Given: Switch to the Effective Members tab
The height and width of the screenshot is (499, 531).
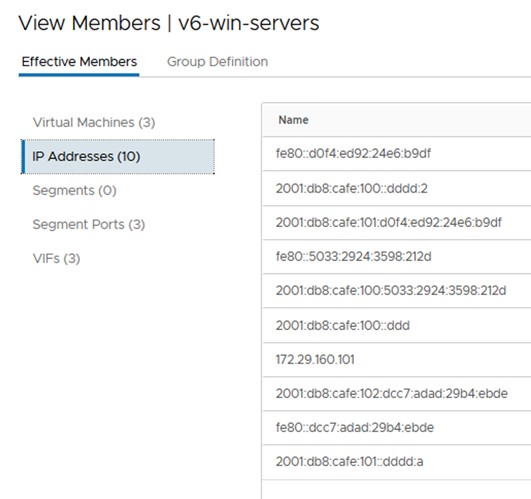Looking at the screenshot, I should pyautogui.click(x=79, y=62).
